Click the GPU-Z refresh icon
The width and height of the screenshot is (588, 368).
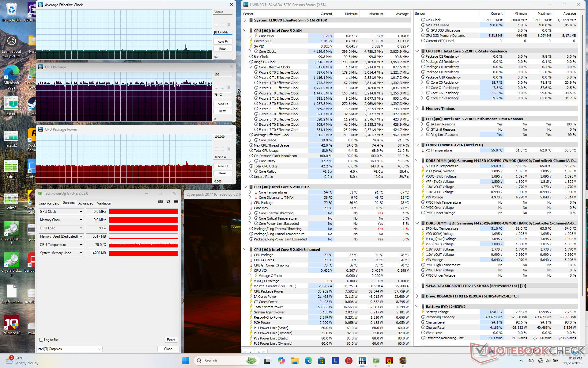(168, 201)
